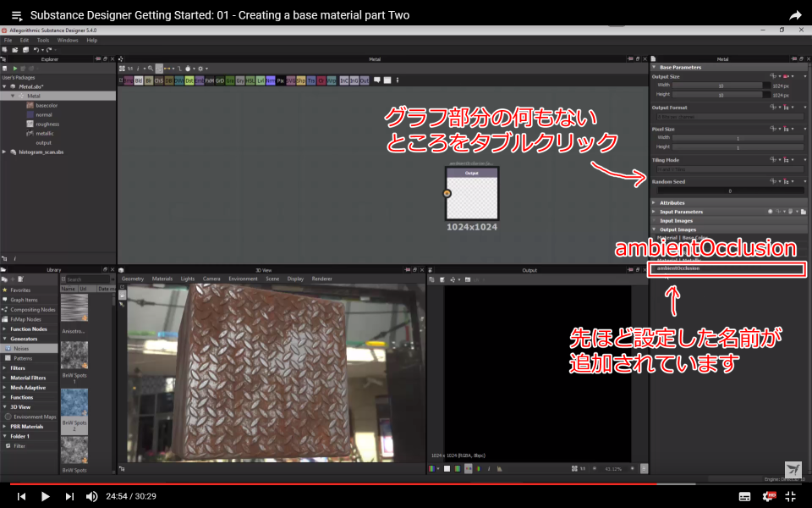
Task: Add an FX-Map (FxM) node
Action: pyautogui.click(x=210, y=80)
